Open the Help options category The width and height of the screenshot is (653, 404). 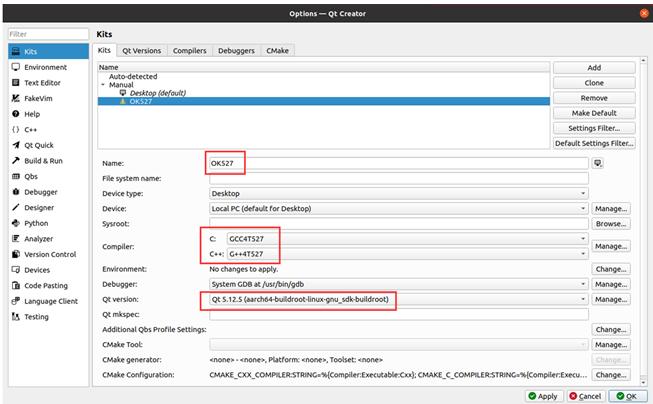[48, 114]
